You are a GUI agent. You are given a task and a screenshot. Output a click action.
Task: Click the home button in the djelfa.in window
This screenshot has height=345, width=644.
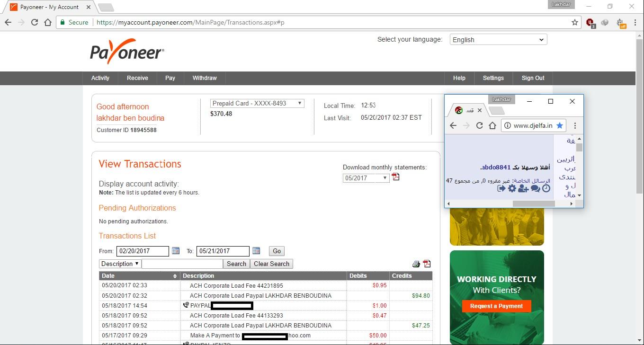[492, 125]
